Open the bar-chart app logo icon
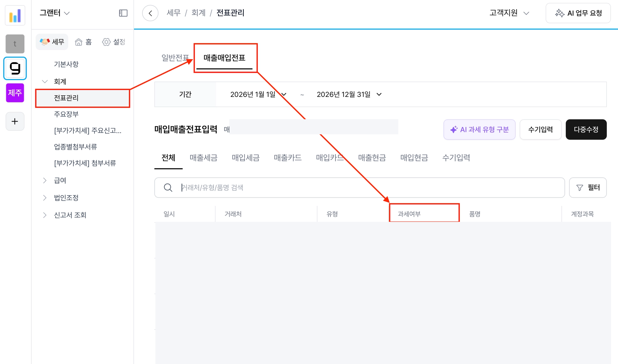The height and width of the screenshot is (364, 618). click(15, 16)
